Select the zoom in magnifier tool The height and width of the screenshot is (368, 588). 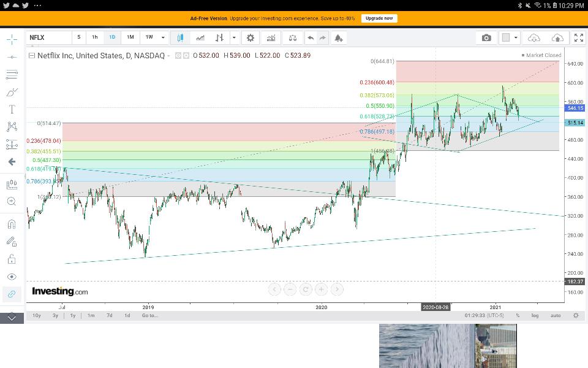(x=12, y=201)
